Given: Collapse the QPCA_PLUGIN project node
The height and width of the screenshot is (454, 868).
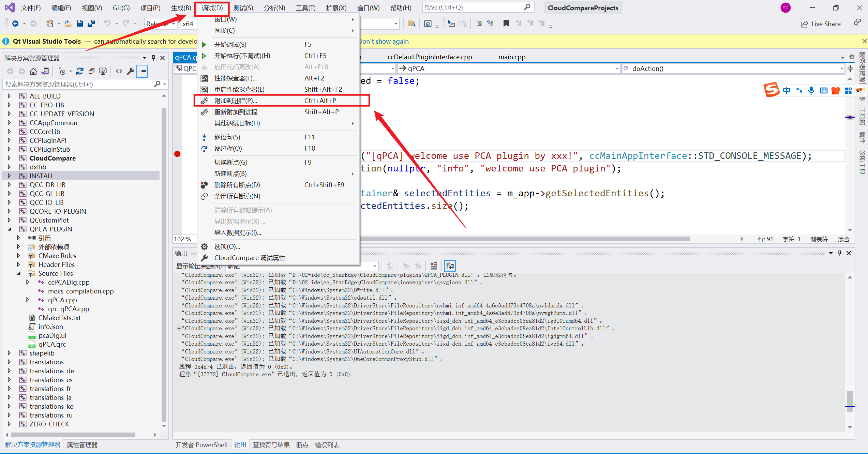Looking at the screenshot, I should coord(9,229).
